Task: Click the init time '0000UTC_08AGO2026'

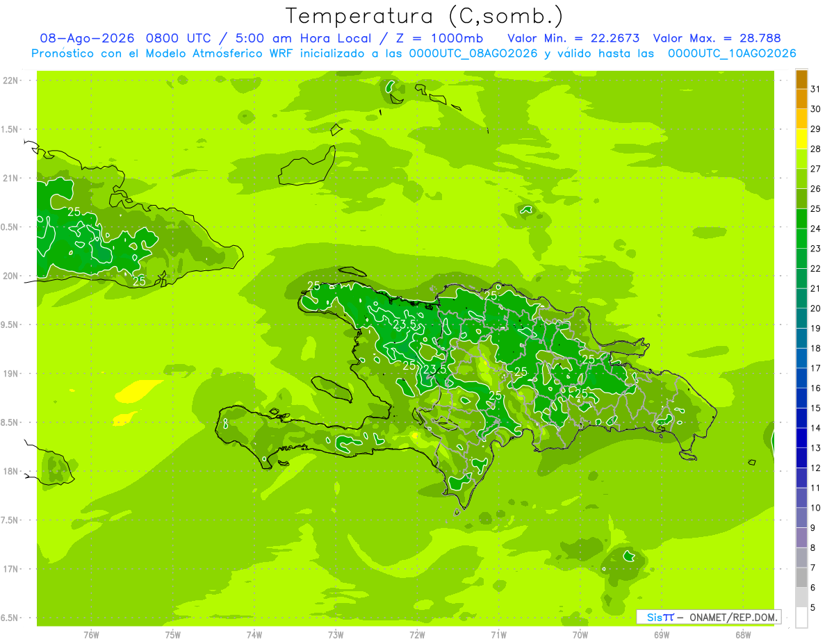Action: (473, 53)
